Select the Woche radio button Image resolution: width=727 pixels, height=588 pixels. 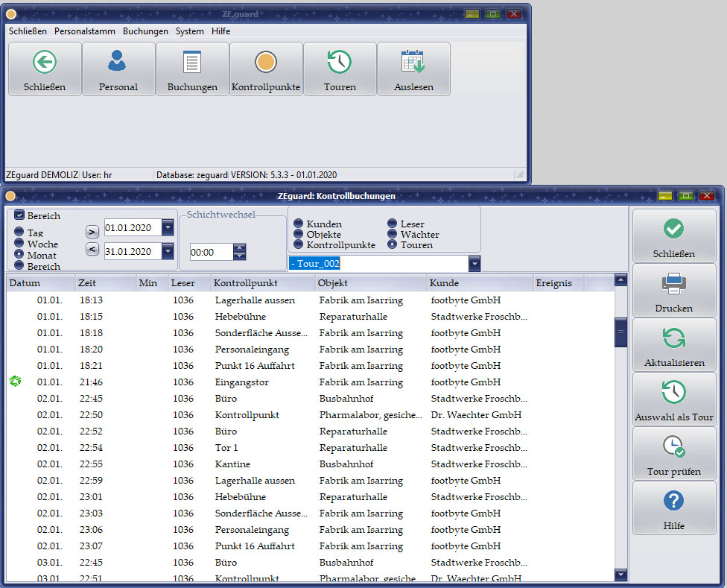(19, 244)
